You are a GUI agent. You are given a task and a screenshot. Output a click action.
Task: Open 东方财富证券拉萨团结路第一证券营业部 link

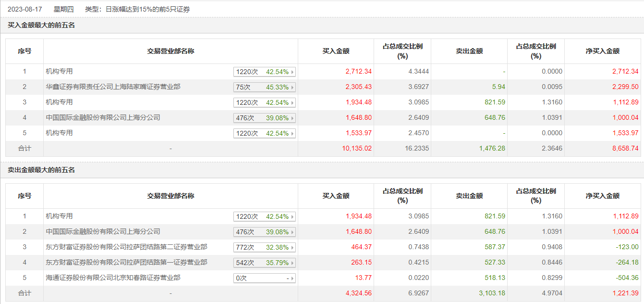126,263
